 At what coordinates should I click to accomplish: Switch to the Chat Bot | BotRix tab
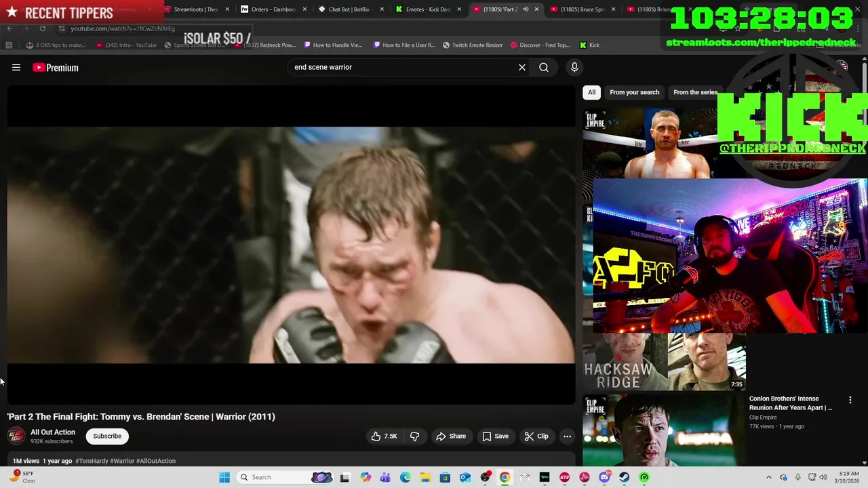click(349, 9)
